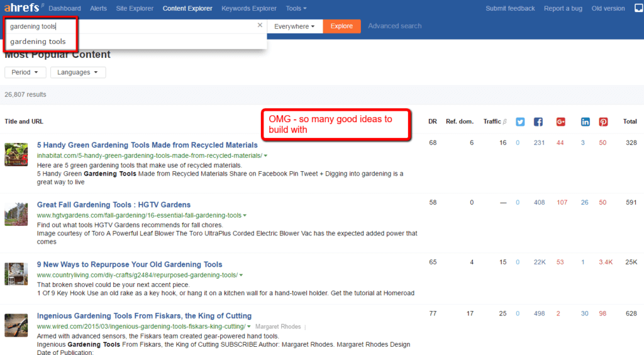644x355 pixels.
Task: Clear the search box with X
Action: coord(260,25)
